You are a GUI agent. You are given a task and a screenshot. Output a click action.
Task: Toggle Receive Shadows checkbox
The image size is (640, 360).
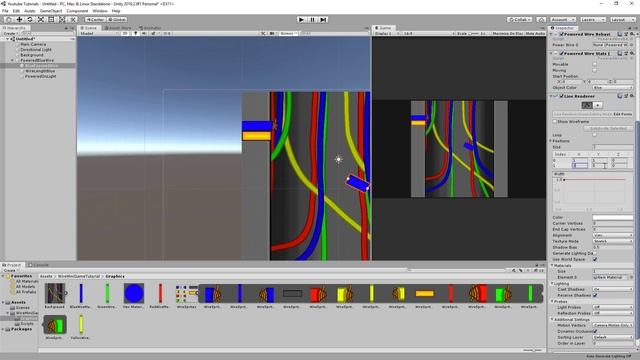point(595,295)
